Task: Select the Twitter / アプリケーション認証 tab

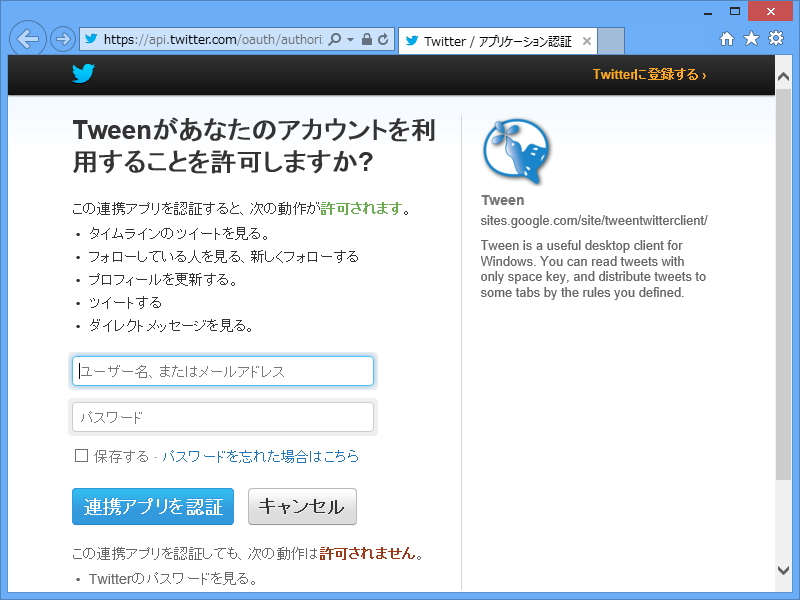Action: 495,42
